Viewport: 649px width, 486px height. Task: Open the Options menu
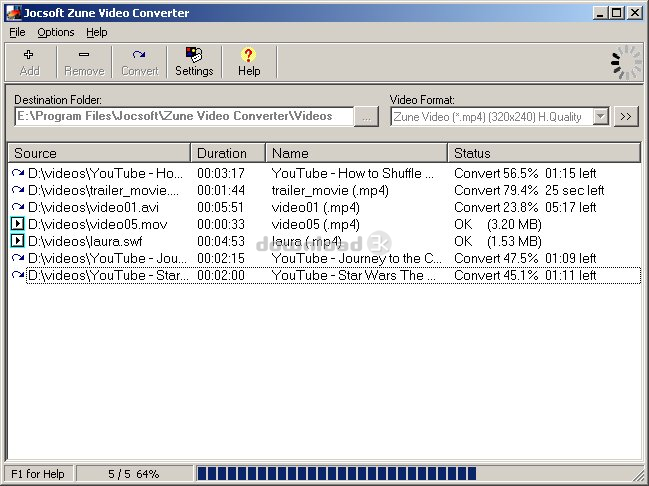55,32
